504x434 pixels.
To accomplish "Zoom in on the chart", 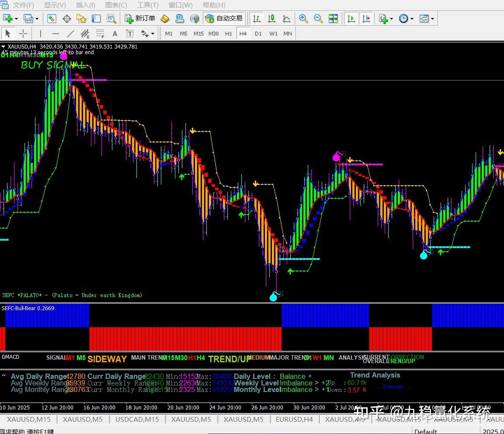I will (303, 18).
